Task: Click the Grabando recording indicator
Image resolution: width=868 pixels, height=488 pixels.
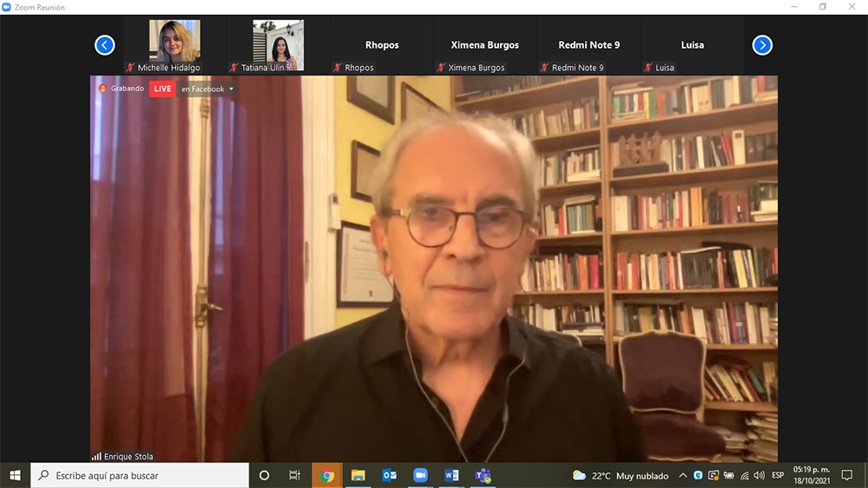Action: pos(122,89)
